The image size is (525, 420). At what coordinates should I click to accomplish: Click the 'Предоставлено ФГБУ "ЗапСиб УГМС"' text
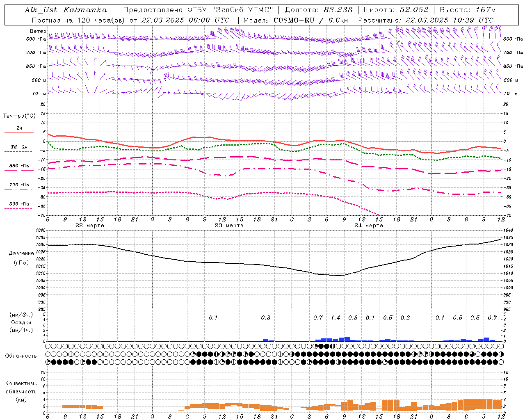198,10
